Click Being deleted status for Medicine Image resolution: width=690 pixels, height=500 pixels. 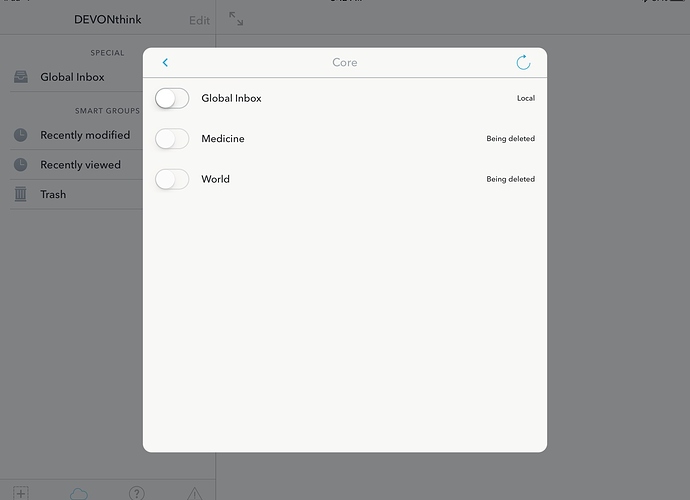click(x=510, y=139)
